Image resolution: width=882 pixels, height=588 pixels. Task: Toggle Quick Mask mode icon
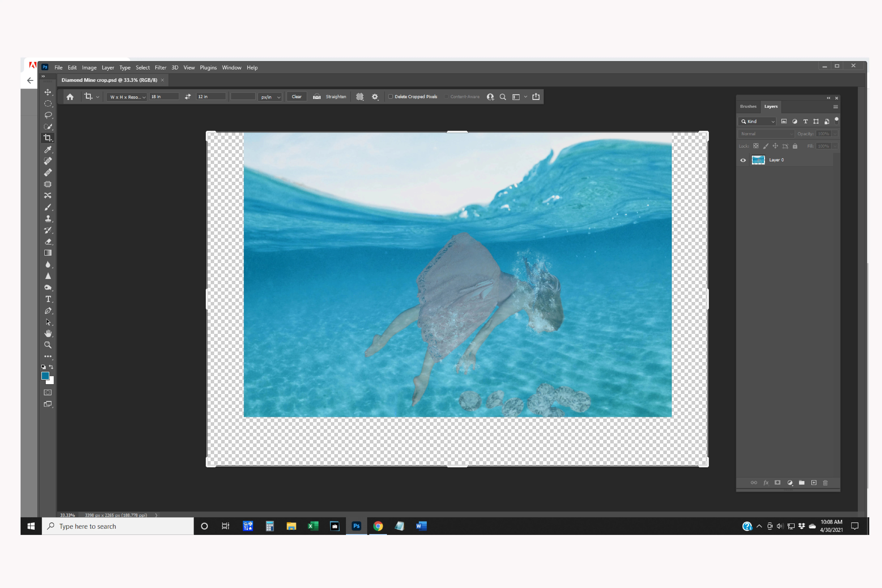[48, 393]
